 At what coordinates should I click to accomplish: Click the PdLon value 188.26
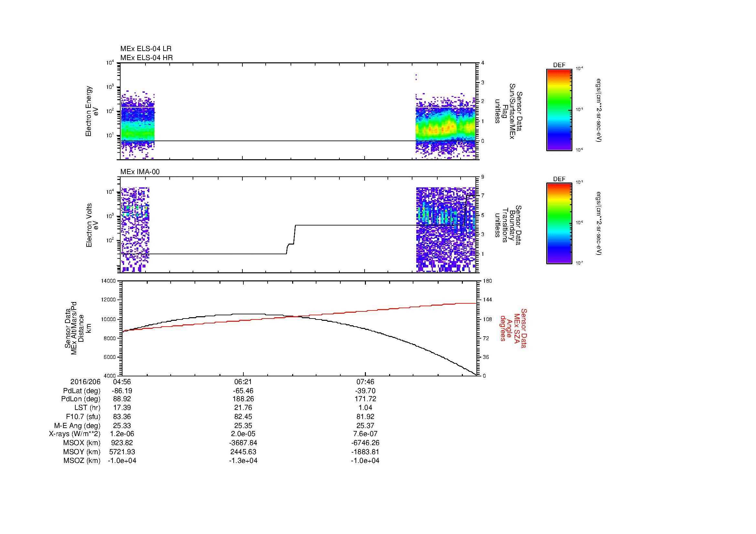click(243, 399)
